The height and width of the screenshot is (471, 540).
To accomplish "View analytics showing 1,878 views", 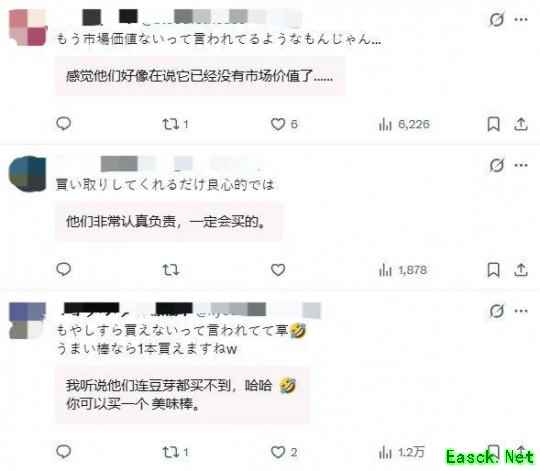I will (x=403, y=270).
